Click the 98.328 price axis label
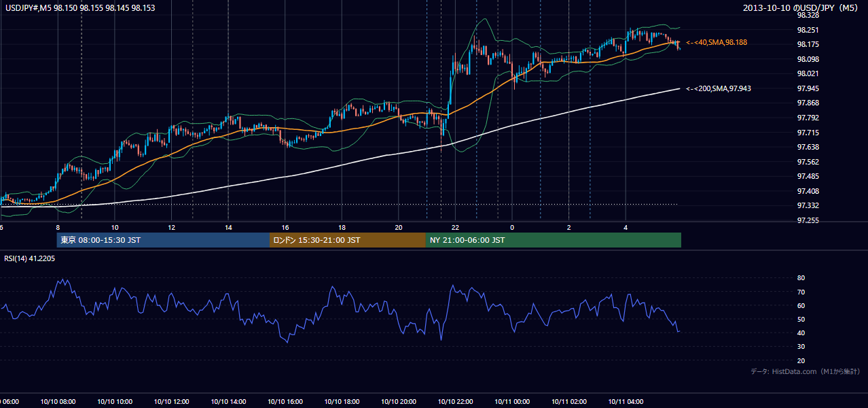Viewport: 868px width, 408px height. pos(807,15)
